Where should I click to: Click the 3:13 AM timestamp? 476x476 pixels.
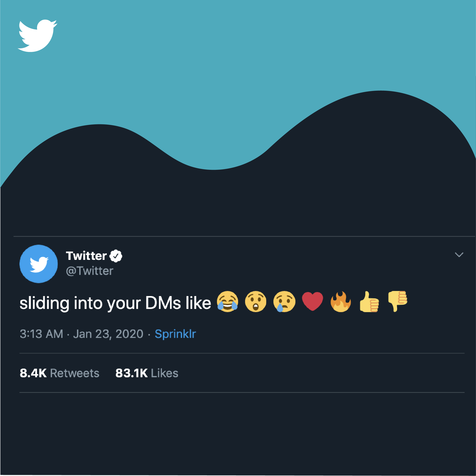click(41, 334)
